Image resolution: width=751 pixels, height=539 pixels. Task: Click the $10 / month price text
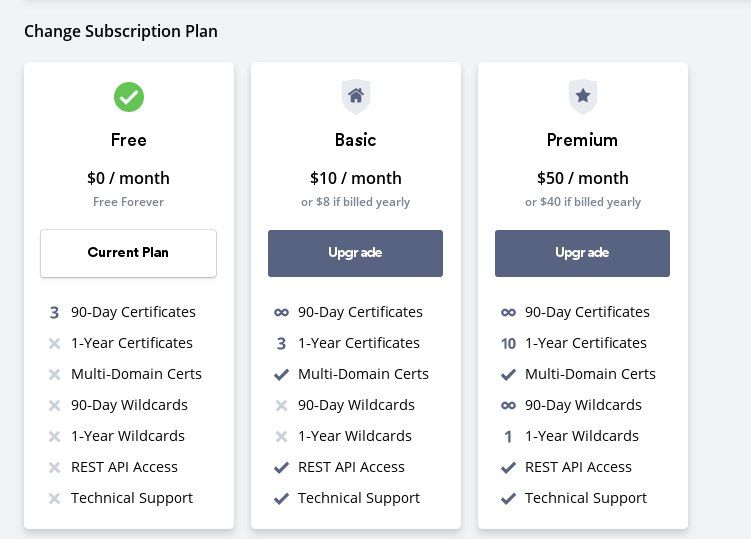click(x=355, y=178)
